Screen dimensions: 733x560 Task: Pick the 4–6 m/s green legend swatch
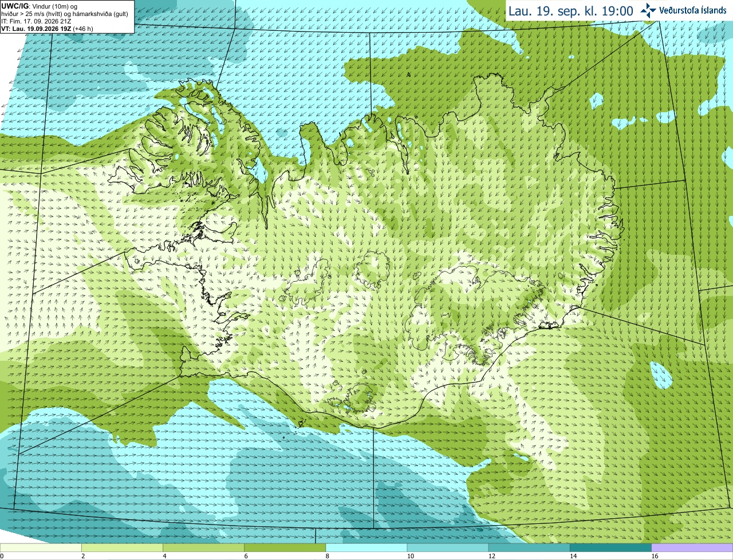pyautogui.click(x=203, y=547)
